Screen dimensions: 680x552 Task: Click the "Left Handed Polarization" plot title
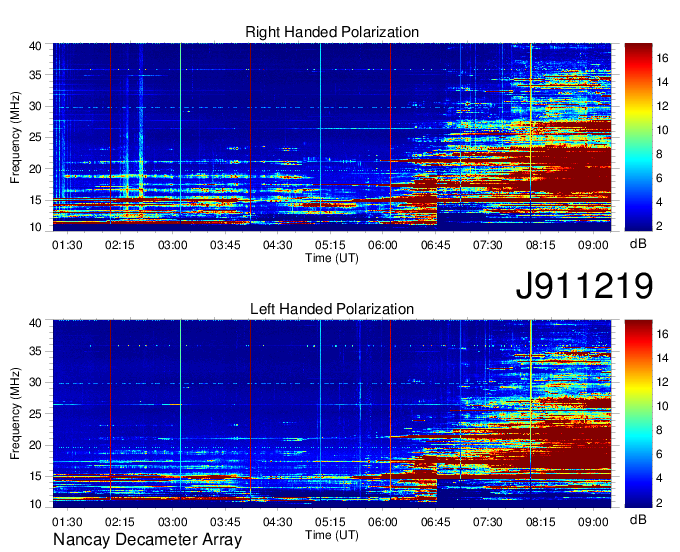(x=332, y=309)
